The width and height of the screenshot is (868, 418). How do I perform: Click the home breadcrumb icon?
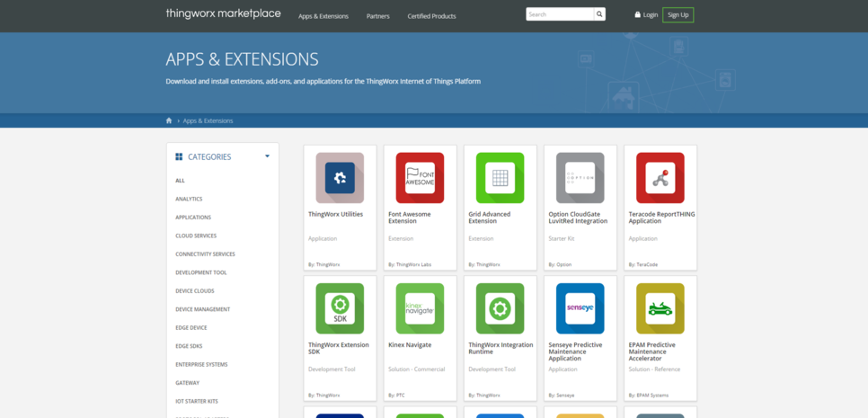click(169, 120)
